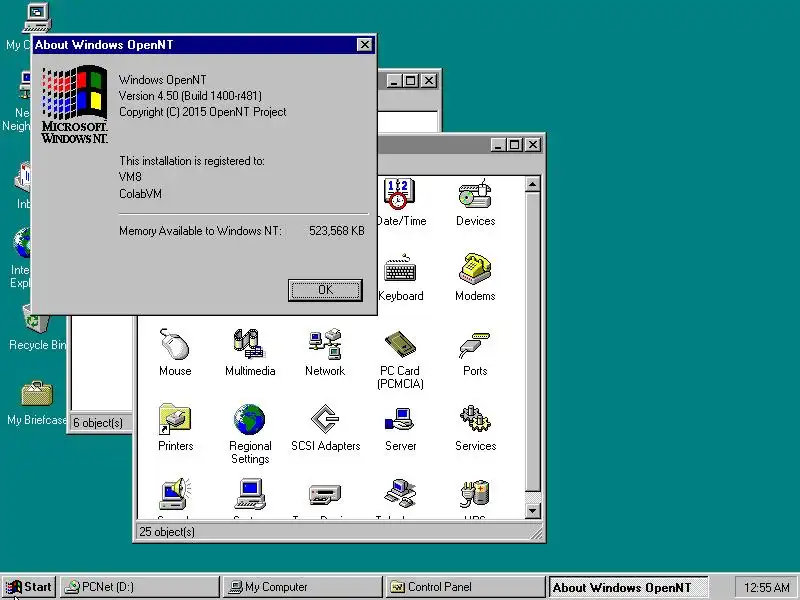Viewport: 800px width, 600px height.
Task: Open the Devices control panel icon
Action: 475,194
